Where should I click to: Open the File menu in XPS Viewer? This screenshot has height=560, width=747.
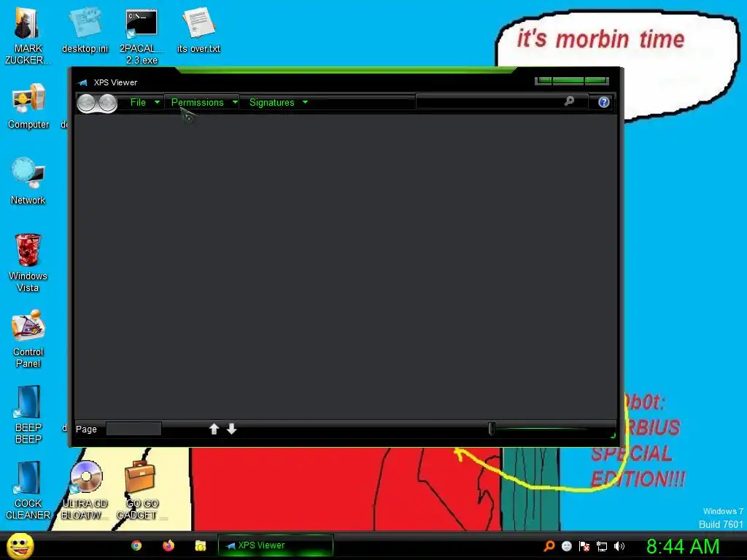(138, 102)
